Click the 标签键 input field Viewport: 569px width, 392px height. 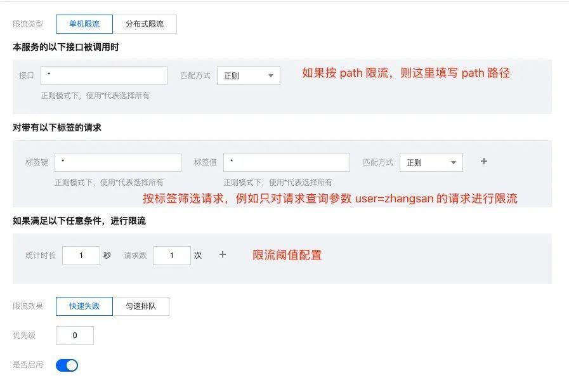point(118,162)
